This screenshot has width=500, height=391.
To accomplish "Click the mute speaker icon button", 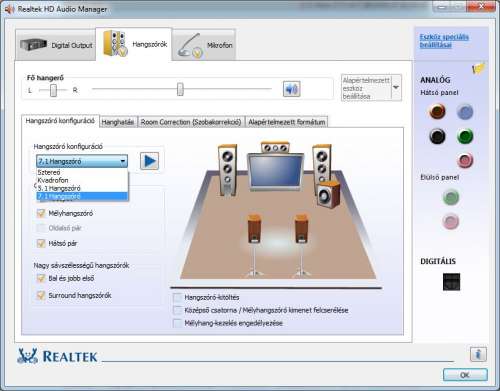I will point(292,89).
